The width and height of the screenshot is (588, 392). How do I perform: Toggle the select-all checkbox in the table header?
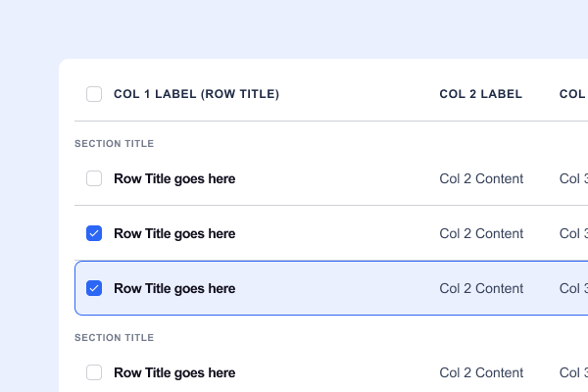pos(94,94)
